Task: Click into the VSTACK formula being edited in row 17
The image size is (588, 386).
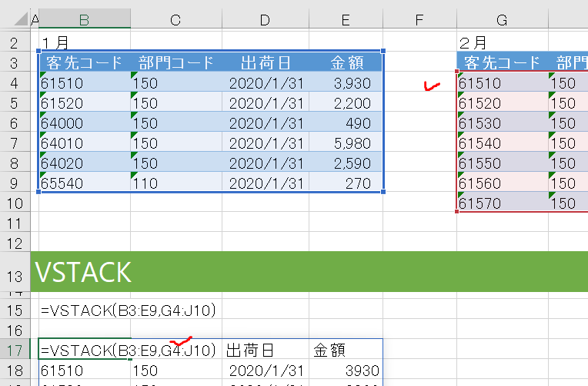Action: (128, 349)
